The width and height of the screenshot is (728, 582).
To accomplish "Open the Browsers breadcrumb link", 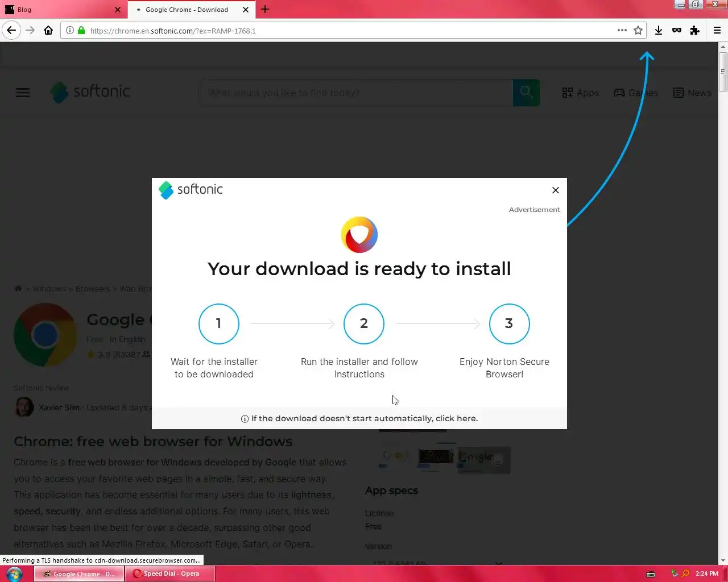I will coord(93,289).
